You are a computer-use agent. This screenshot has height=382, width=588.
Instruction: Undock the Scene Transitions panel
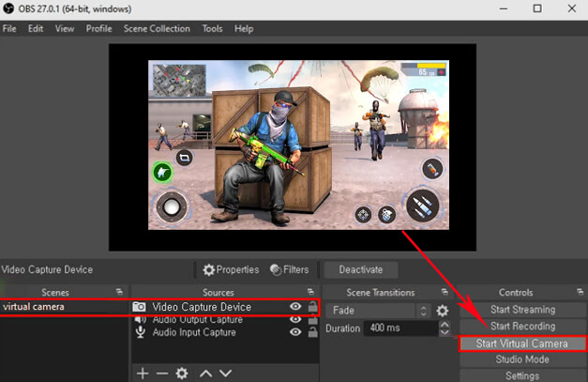(x=445, y=292)
